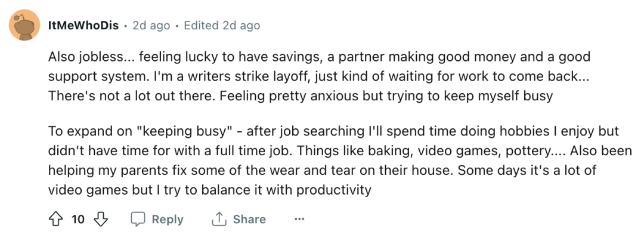Click the quoted phrase "keeping busy"
This screenshot has width=644, height=240.
[187, 131]
